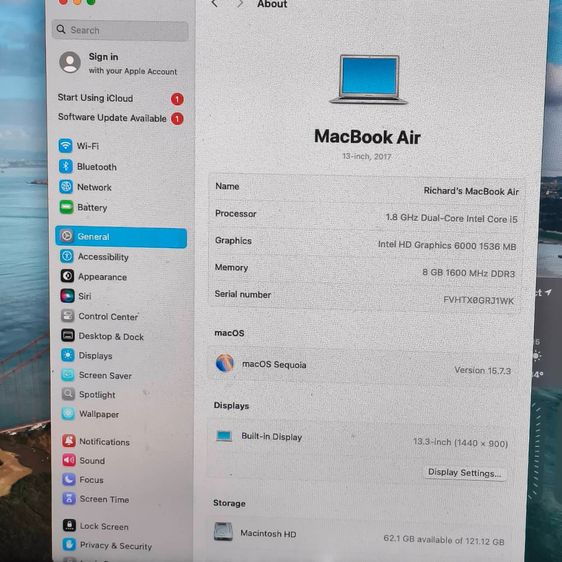Open the Spotlight magnifier icon

click(68, 394)
